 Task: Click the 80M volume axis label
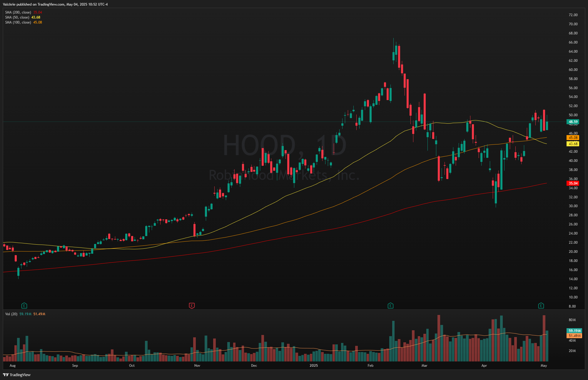click(572, 320)
